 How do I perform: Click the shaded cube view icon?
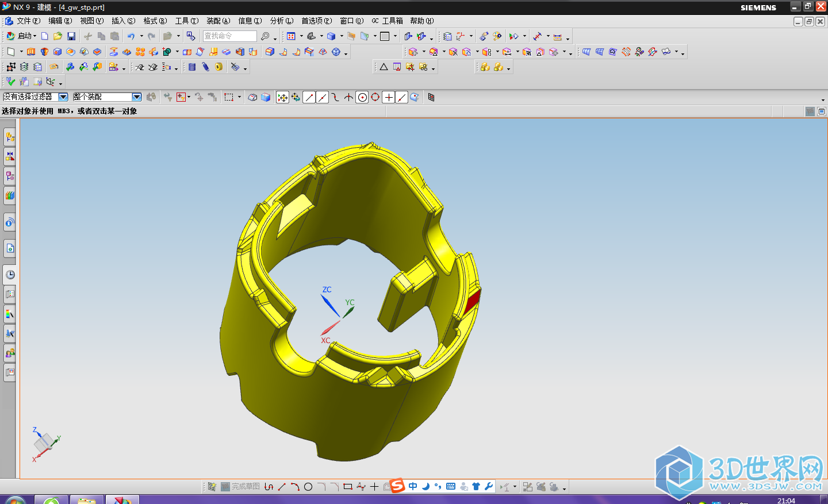click(266, 97)
